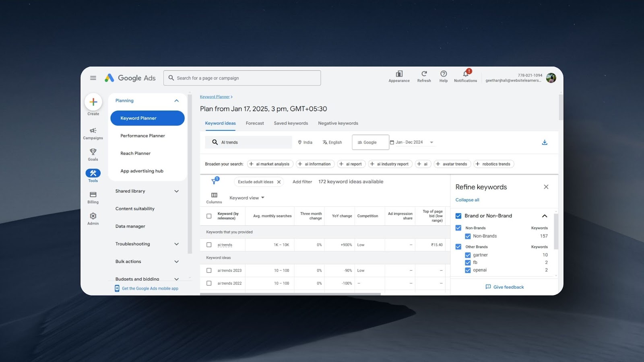Uncheck the fb brand checkbox
Image resolution: width=644 pixels, height=362 pixels.
[468, 262]
